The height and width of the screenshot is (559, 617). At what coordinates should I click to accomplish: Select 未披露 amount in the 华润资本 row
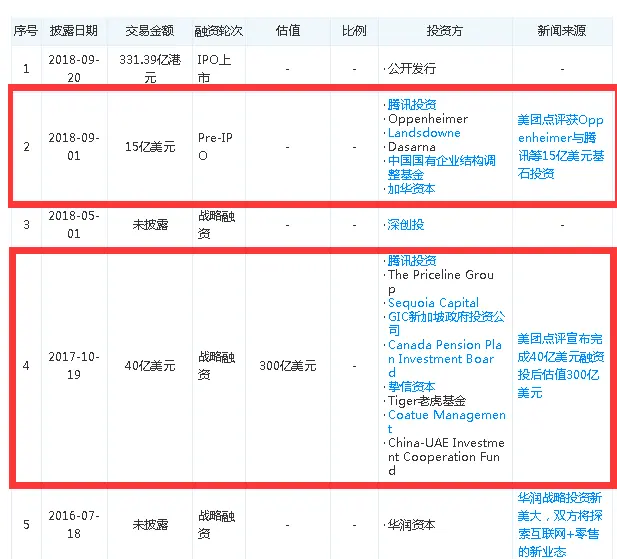pos(150,524)
